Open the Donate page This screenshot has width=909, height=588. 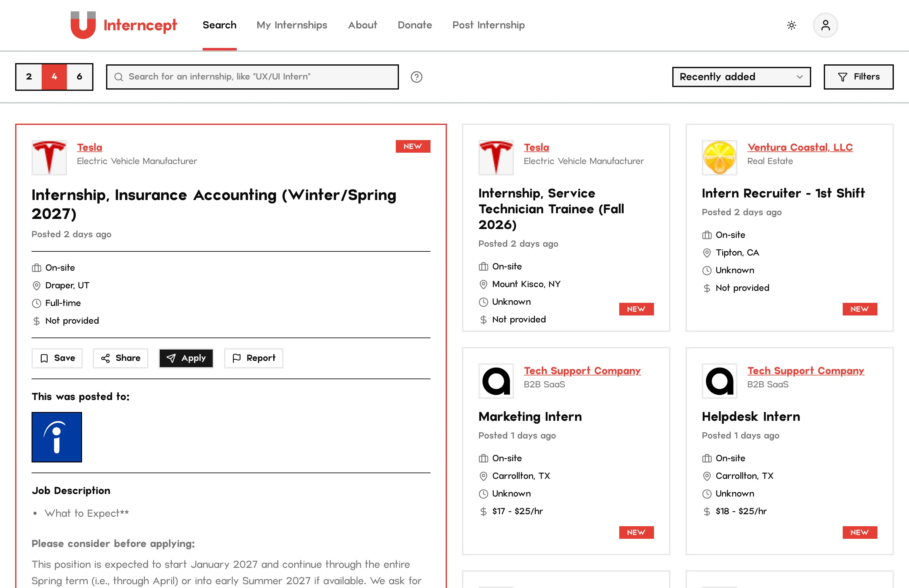pyautogui.click(x=415, y=25)
